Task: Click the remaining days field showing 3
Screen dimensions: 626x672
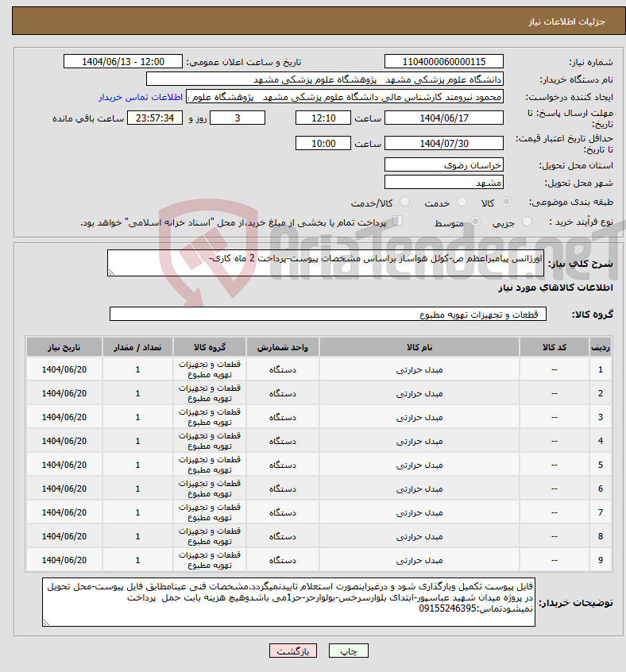Action: [x=238, y=118]
